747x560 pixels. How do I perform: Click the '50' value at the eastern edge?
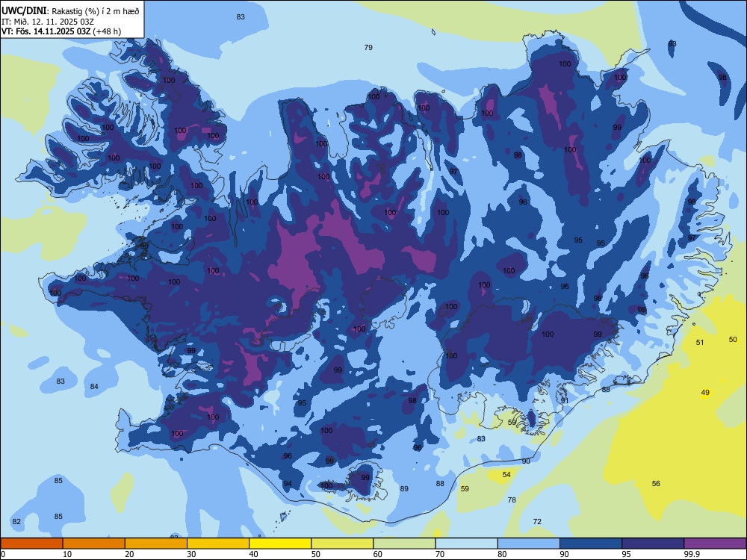click(x=733, y=339)
